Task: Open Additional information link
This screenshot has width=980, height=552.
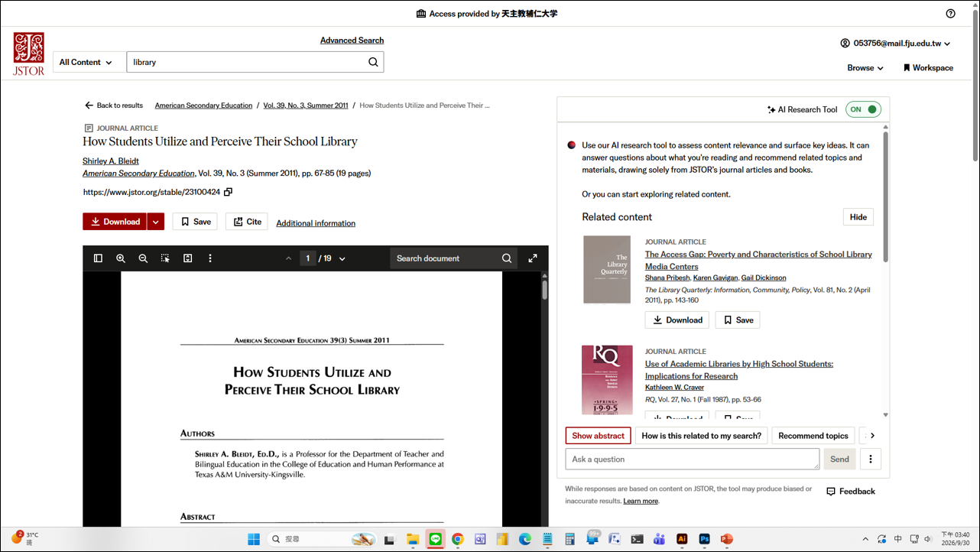Action: (316, 223)
